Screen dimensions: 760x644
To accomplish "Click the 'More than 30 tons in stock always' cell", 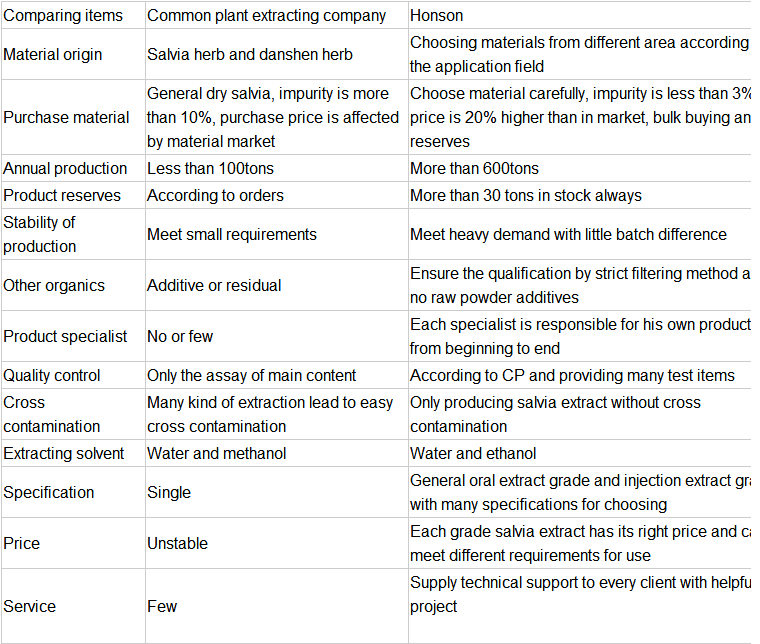I will click(526, 195).
